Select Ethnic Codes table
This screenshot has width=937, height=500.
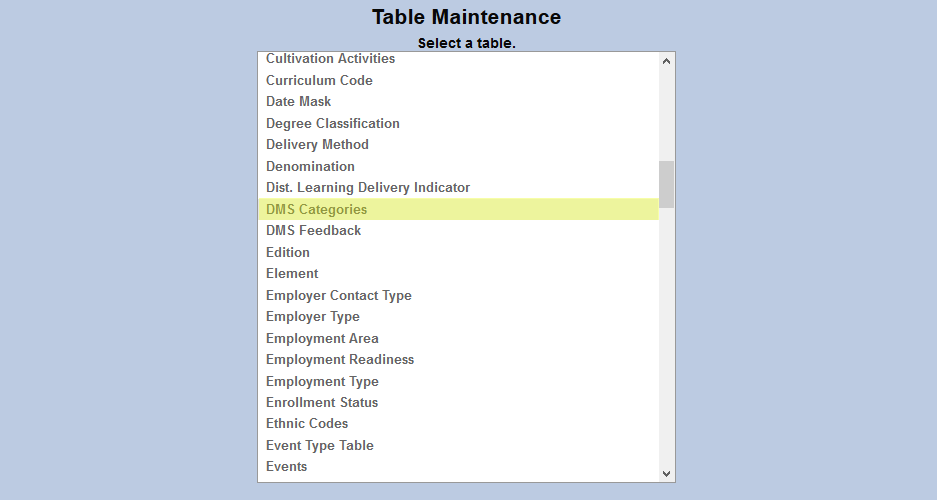pyautogui.click(x=307, y=424)
